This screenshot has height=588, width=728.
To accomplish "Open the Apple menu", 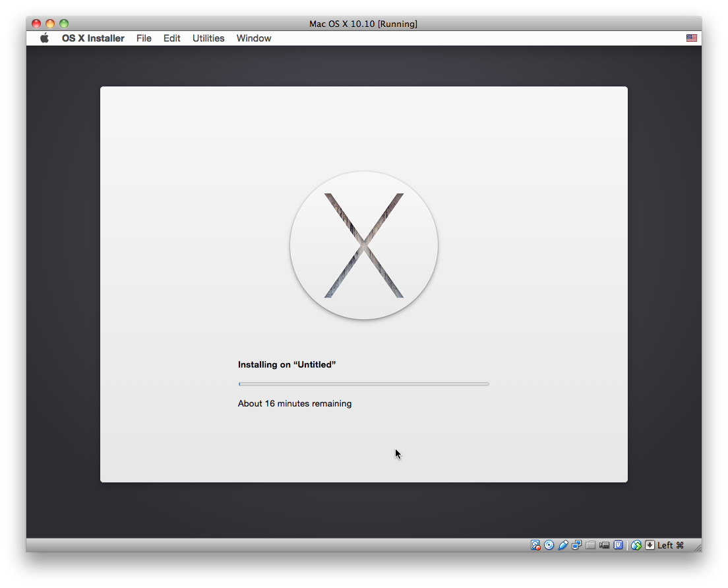I will click(x=45, y=38).
